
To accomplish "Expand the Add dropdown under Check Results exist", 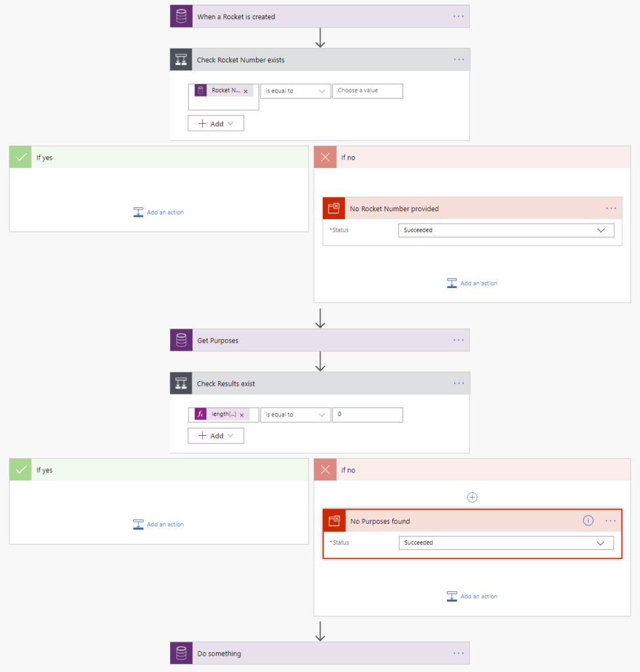I will [216, 436].
